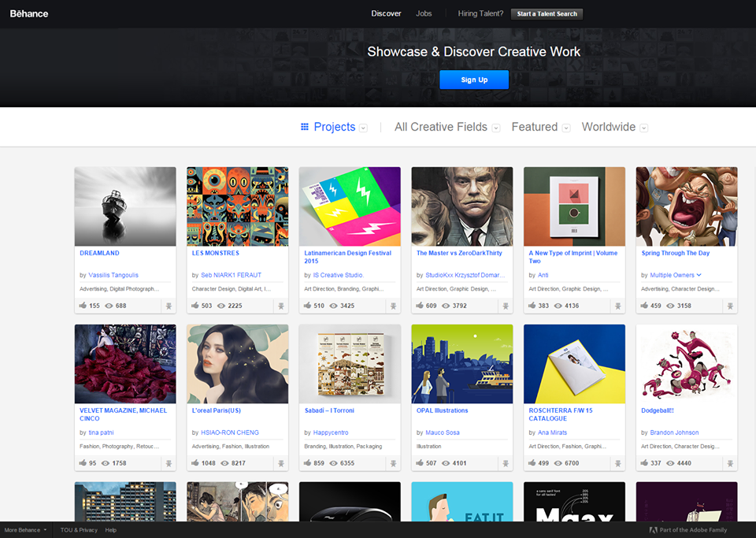Open the DREAMLAND project title link
Viewport: 756px width, 538px height.
click(x=99, y=253)
